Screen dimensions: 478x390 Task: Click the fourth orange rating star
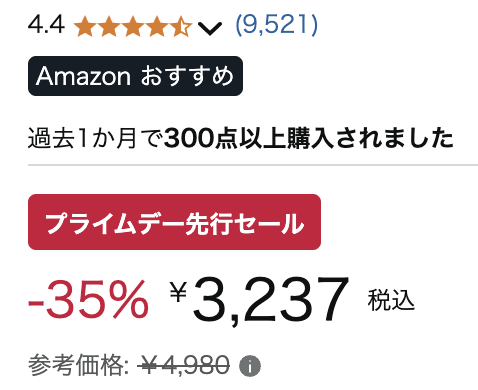click(157, 26)
